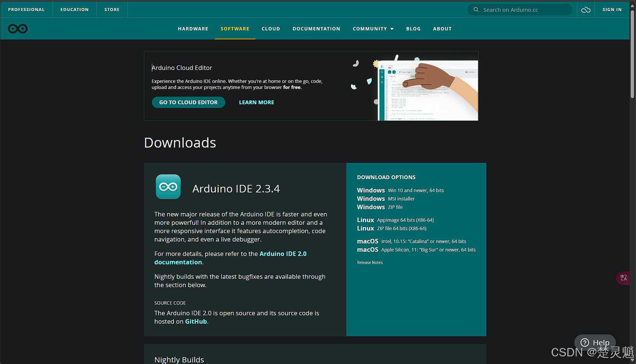This screenshot has height=364, width=636.
Task: Download Windows Win 10 and newer installer
Action: (x=400, y=190)
